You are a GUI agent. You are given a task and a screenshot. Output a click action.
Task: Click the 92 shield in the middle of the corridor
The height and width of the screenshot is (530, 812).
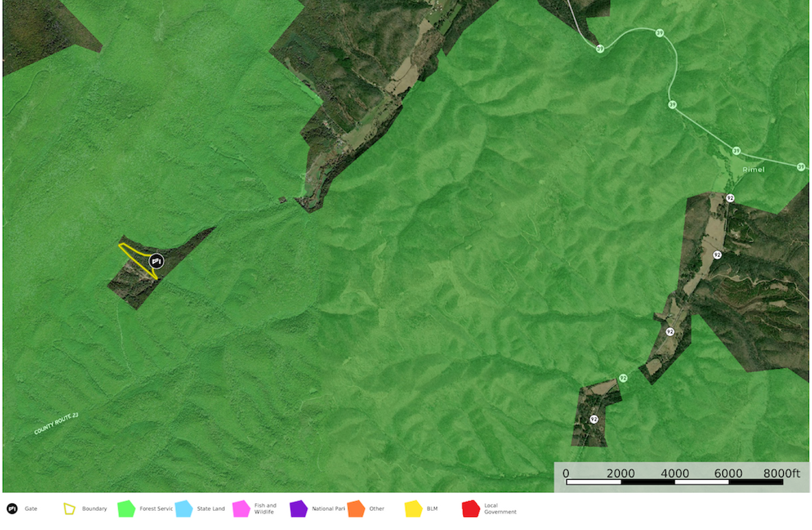[x=670, y=332]
